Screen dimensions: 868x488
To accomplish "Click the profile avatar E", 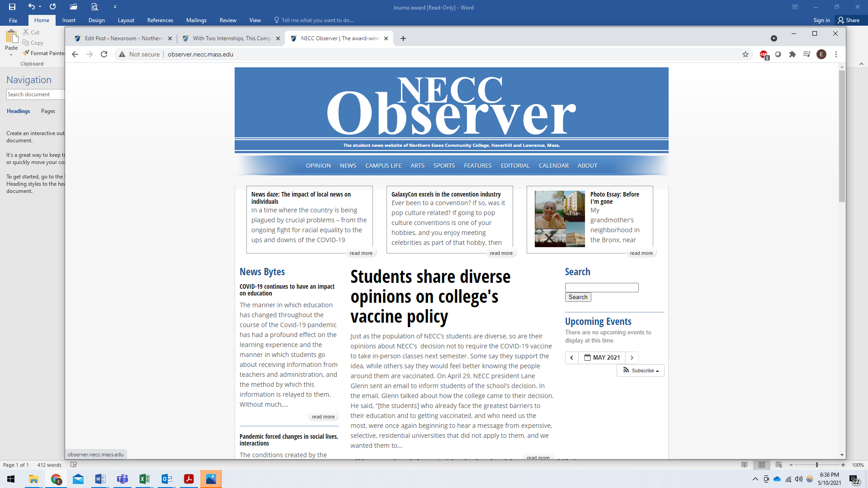I will click(x=821, y=54).
